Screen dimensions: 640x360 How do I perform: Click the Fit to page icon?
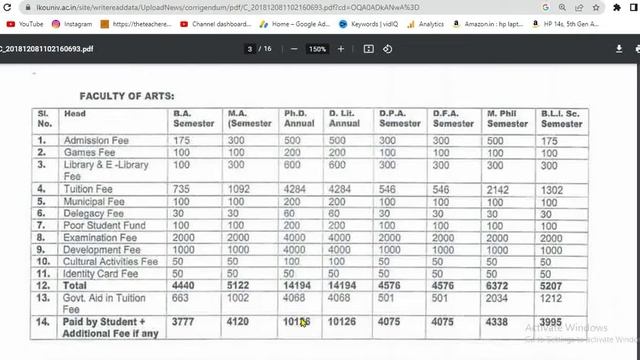[x=369, y=49]
